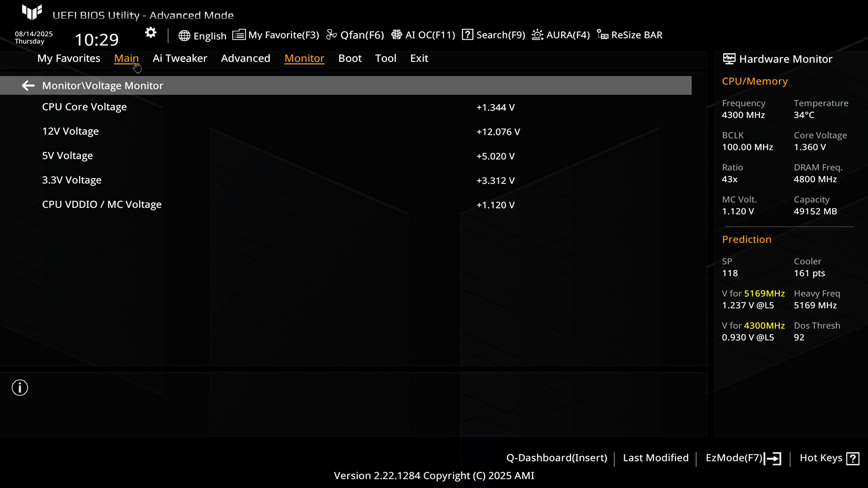Click the info icon at bottom left
Viewport: 868px width, 488px height.
pos(20,388)
